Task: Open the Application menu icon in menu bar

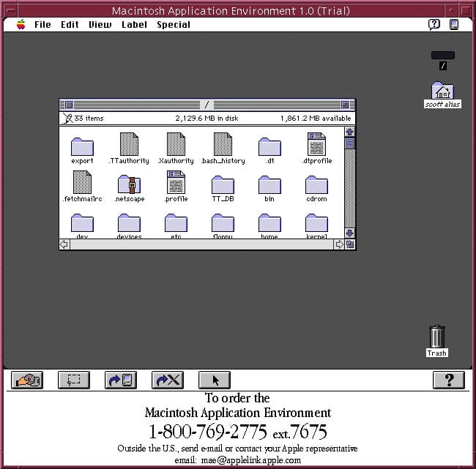Action: click(454, 24)
